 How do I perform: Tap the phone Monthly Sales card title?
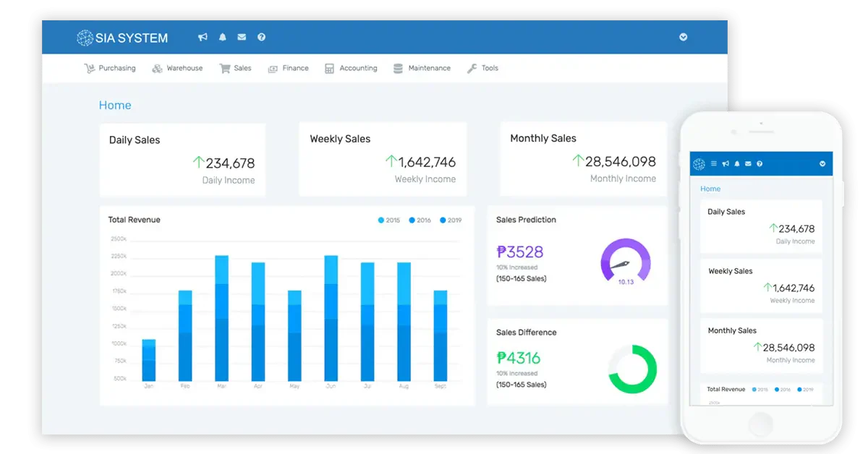732,330
